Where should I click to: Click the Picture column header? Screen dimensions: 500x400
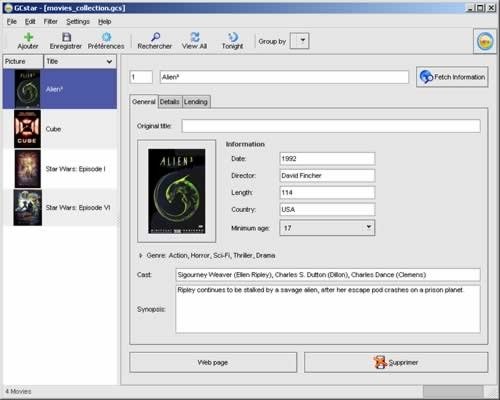[23, 61]
